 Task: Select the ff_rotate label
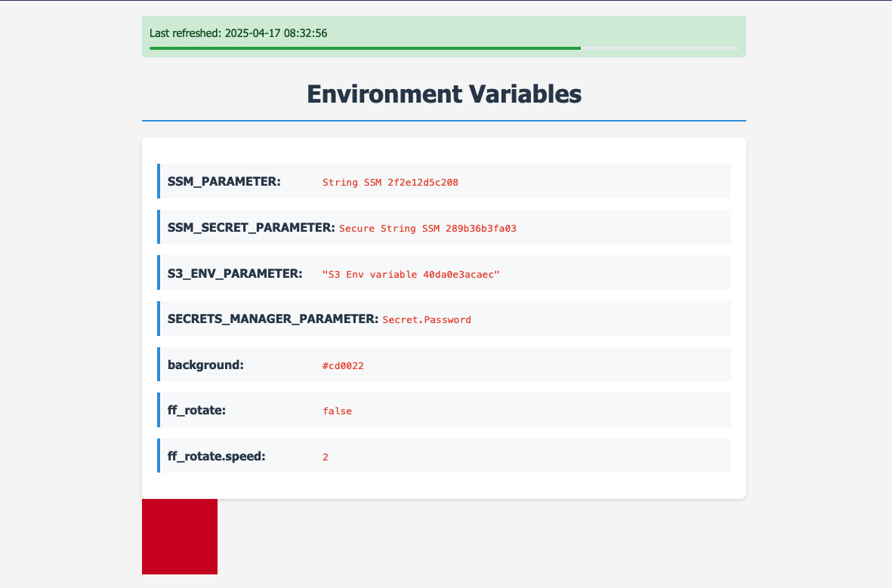197,411
